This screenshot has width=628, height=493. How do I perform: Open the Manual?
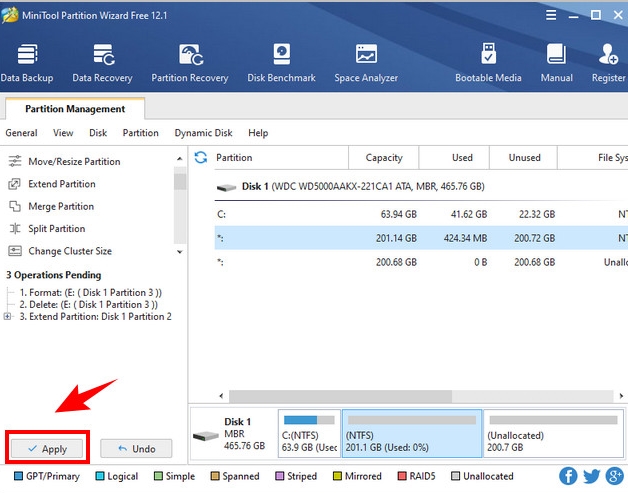click(556, 63)
